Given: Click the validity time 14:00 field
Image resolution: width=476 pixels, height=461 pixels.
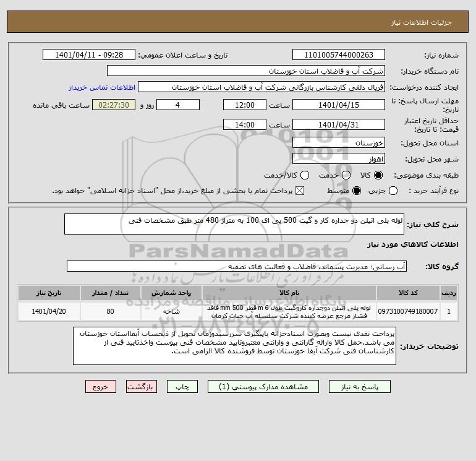Looking at the screenshot, I should pos(245,124).
